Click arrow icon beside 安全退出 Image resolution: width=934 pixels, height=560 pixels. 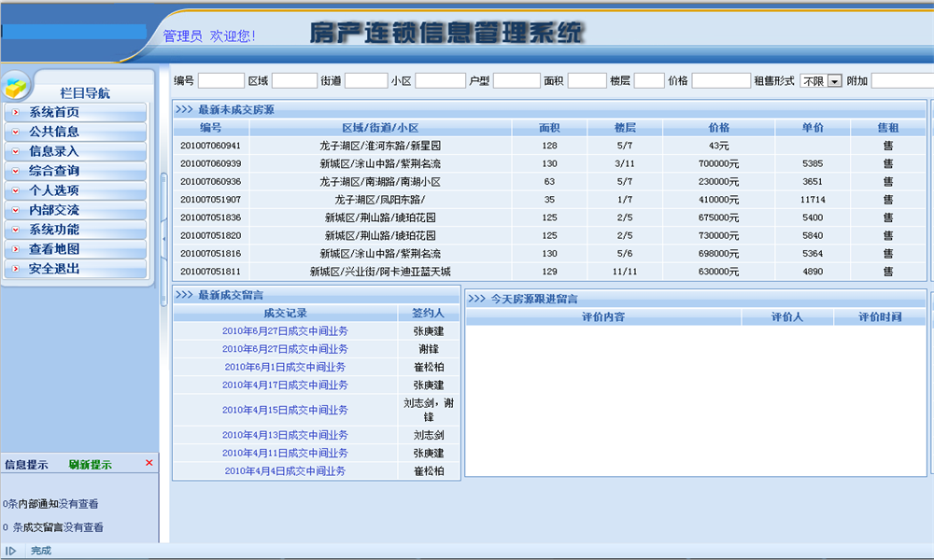point(16,269)
